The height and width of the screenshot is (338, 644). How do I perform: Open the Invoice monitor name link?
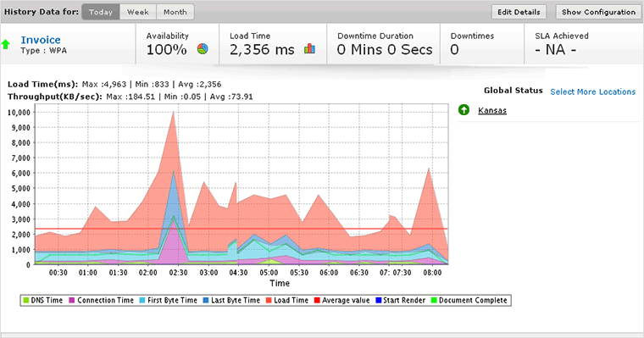(x=41, y=40)
